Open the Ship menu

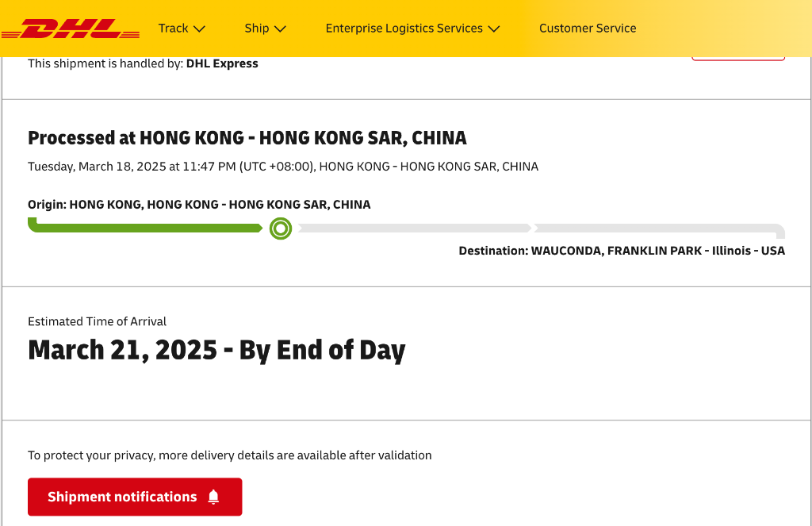pyautogui.click(x=257, y=29)
